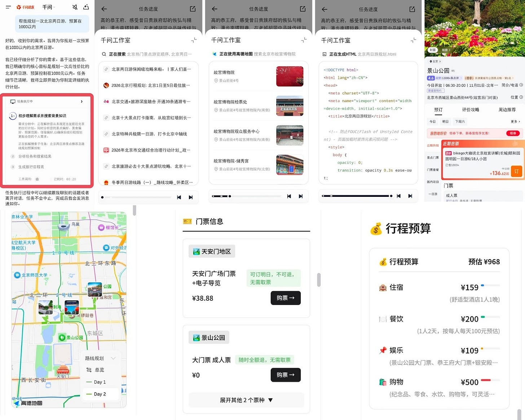Viewport: 525px width, 420px height.
Task: Expand 更多 date options
Action: [x=515, y=121]
